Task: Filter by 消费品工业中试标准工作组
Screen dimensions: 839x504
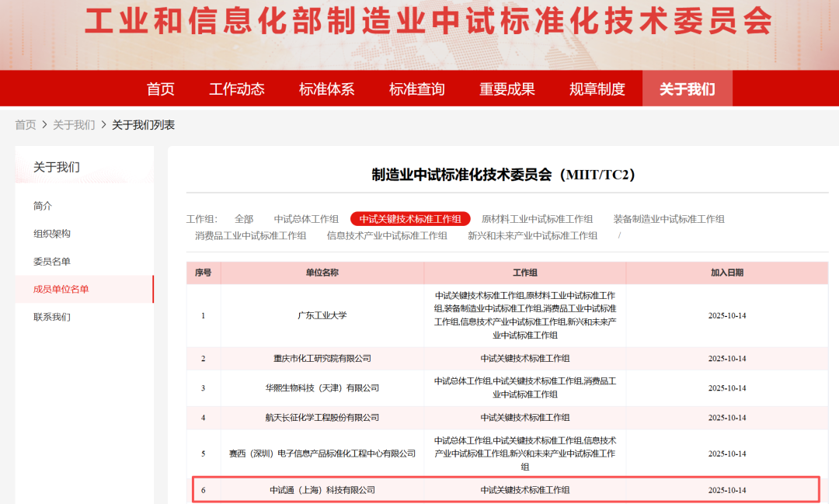Action: [x=250, y=235]
